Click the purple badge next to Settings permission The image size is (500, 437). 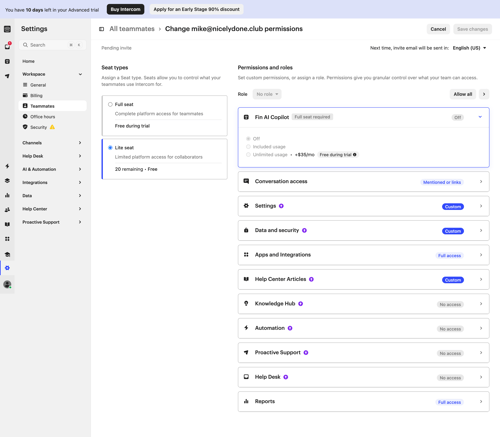[281, 206]
